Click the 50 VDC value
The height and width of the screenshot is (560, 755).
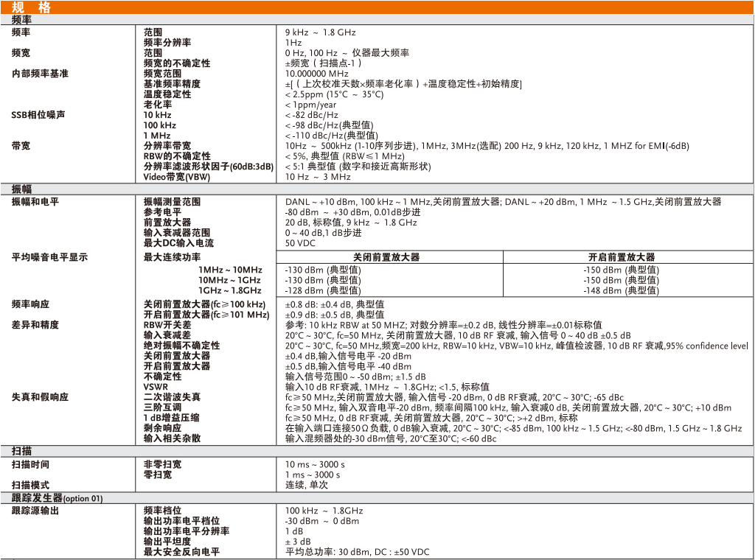pos(300,243)
